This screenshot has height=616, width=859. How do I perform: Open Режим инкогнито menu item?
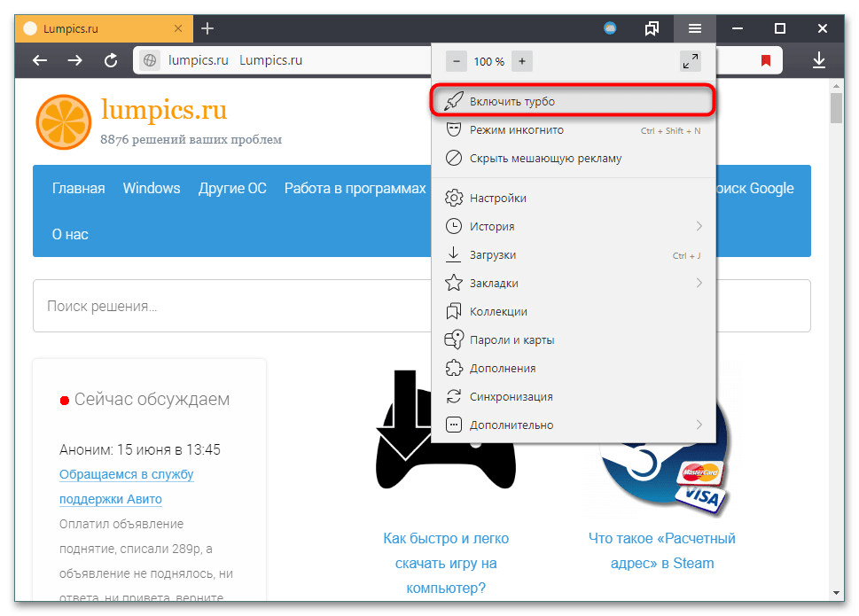(573, 130)
